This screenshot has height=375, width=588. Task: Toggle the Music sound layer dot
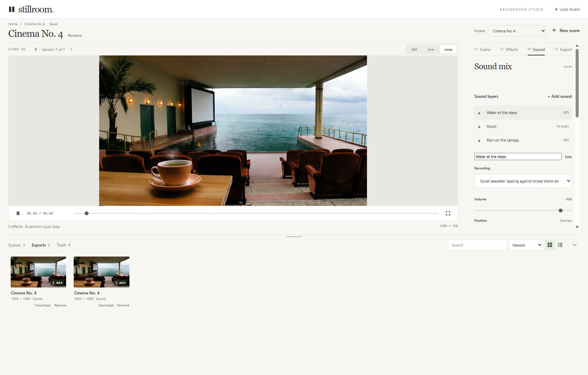(x=479, y=127)
